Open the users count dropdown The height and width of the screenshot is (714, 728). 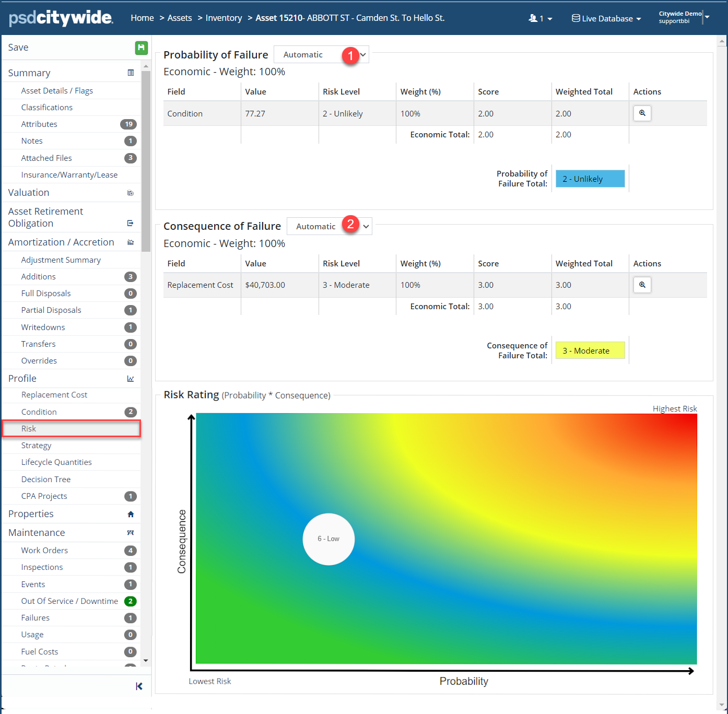(541, 19)
